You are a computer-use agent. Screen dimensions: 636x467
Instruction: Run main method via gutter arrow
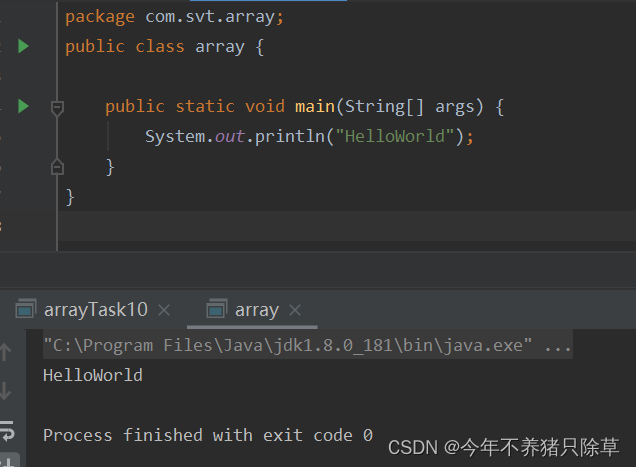24,106
